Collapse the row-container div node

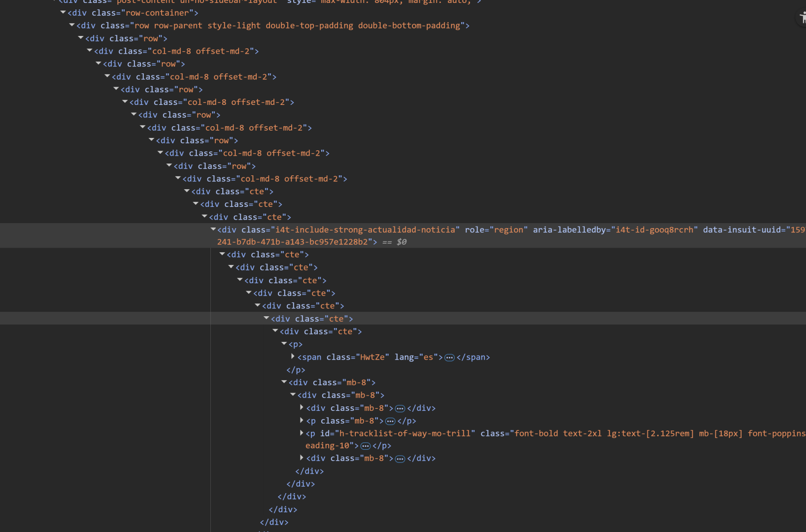coord(63,12)
